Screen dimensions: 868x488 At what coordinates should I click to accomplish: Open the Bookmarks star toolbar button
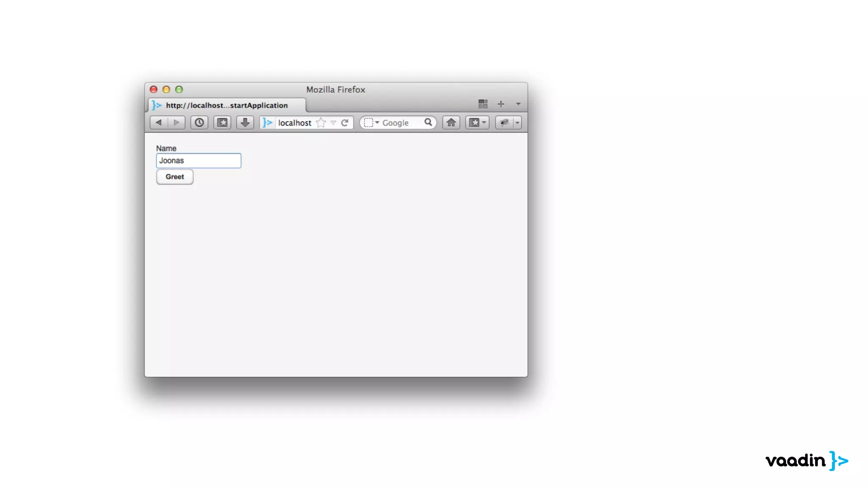coord(222,122)
